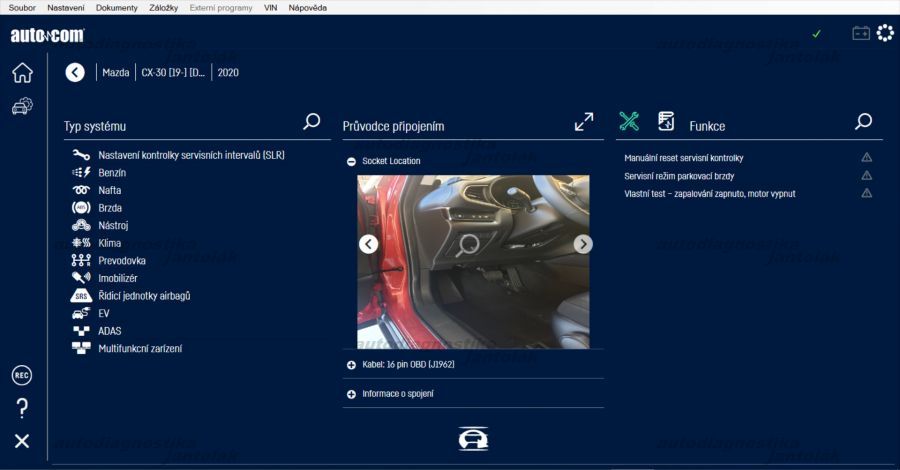
Task: Open the Nastavení menu
Action: (65, 7)
